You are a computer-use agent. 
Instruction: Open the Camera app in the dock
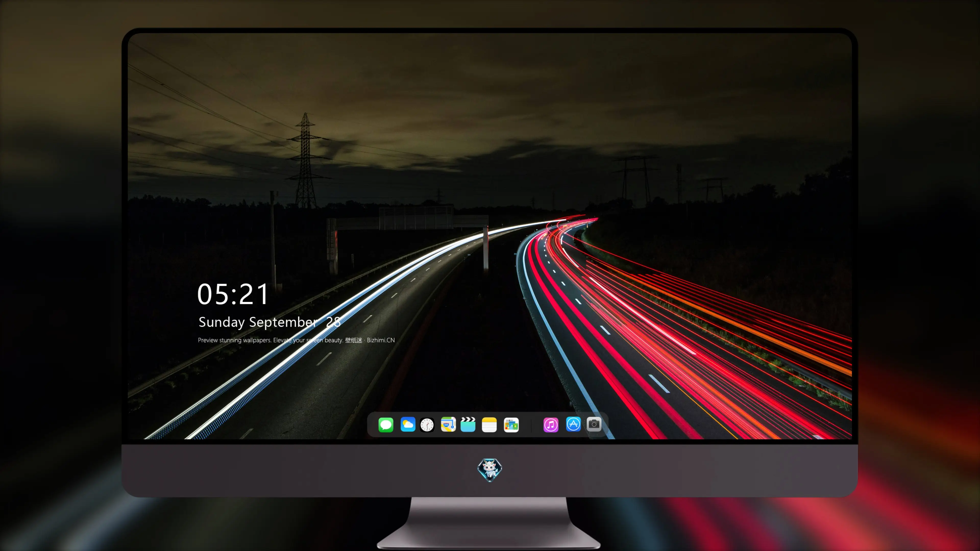(x=594, y=424)
